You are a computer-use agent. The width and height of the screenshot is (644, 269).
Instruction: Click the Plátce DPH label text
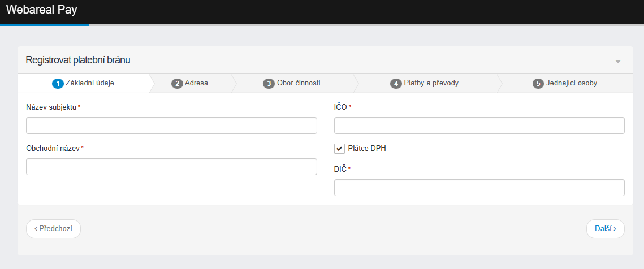367,149
